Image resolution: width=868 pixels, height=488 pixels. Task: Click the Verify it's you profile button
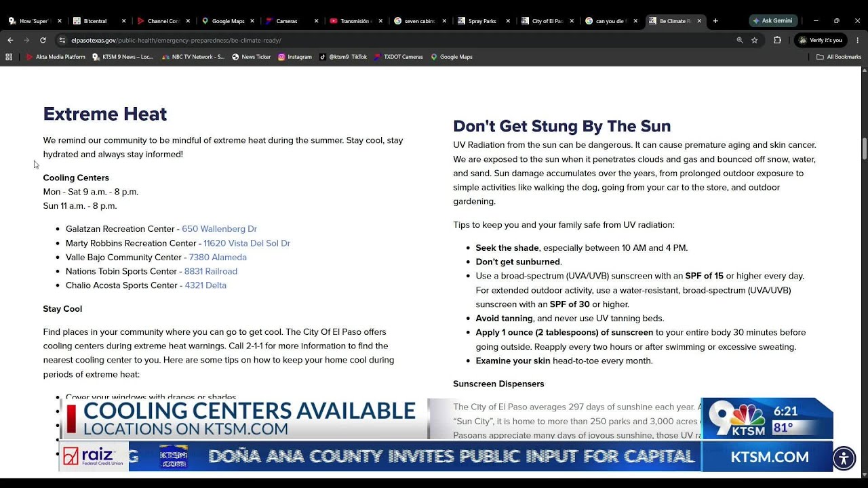821,40
